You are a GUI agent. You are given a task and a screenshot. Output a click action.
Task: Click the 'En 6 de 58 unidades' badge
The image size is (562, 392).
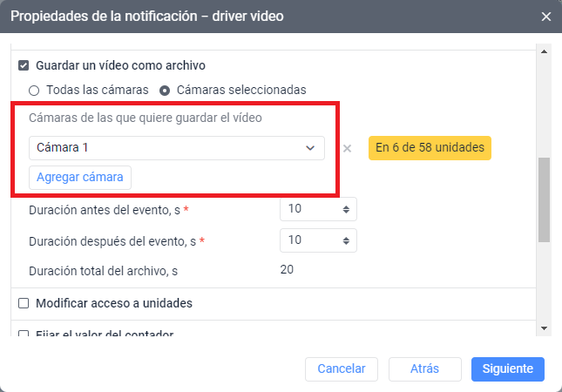430,148
